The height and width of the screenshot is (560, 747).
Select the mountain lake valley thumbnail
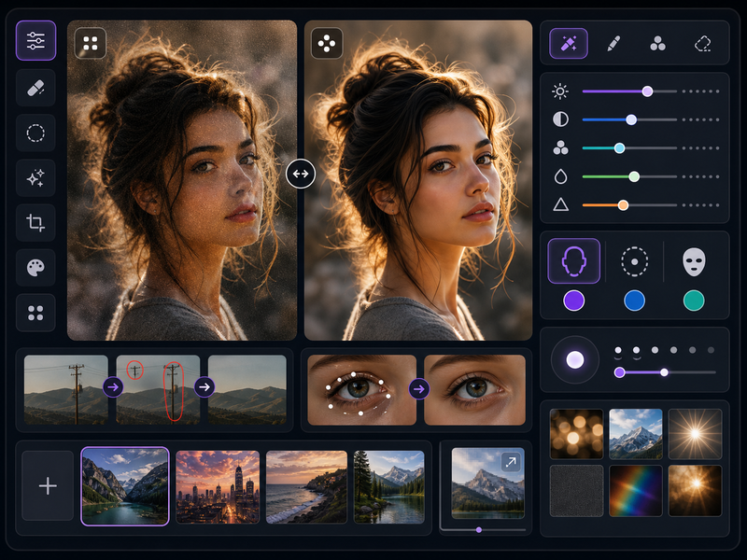click(x=125, y=486)
